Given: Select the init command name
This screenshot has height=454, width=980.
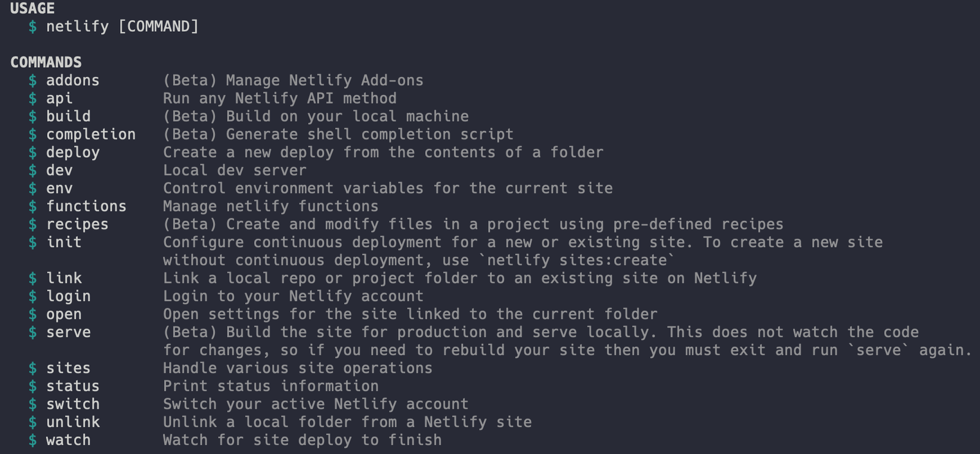Looking at the screenshot, I should tap(64, 242).
